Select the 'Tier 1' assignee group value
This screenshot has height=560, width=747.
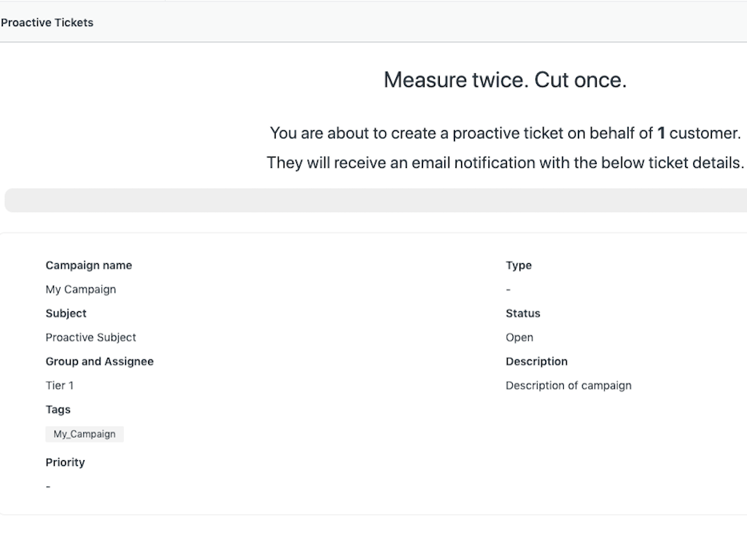60,386
